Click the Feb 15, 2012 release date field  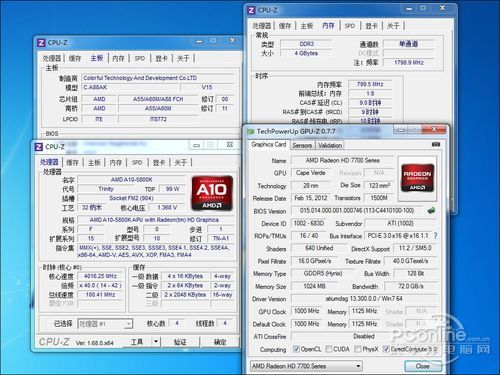311,198
